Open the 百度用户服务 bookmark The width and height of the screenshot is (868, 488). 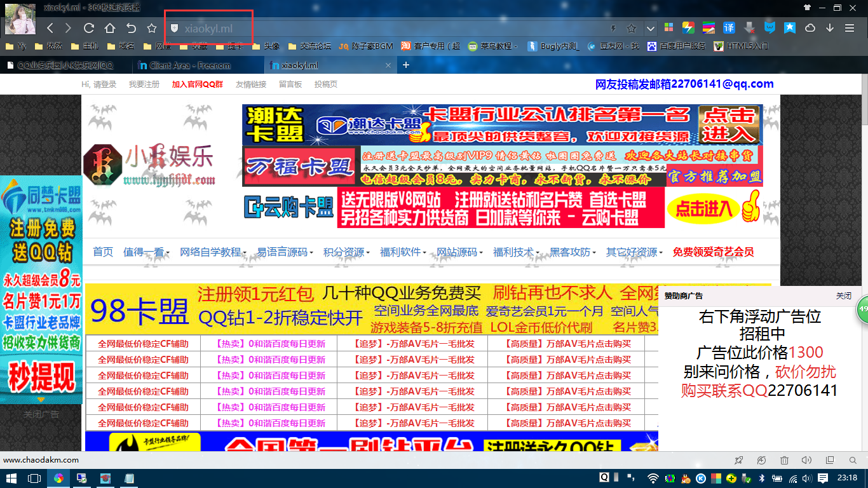677,46
